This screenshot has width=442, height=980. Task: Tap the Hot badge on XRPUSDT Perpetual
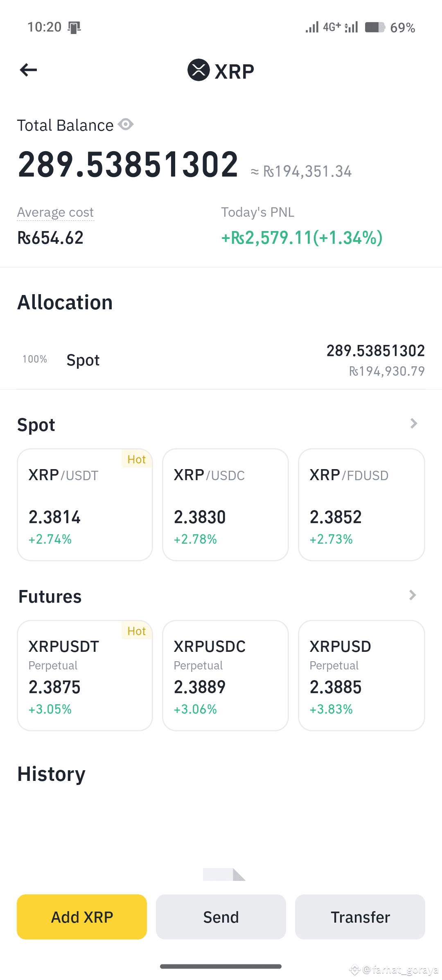click(137, 631)
